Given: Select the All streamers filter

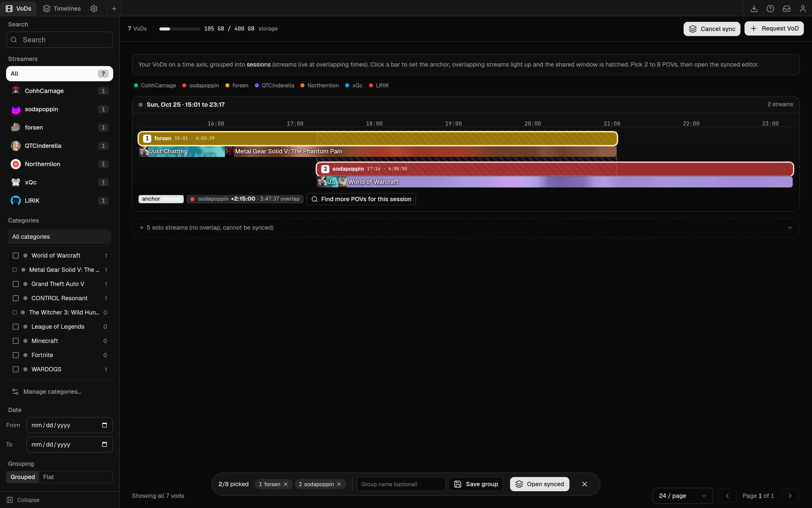Looking at the screenshot, I should [x=59, y=74].
